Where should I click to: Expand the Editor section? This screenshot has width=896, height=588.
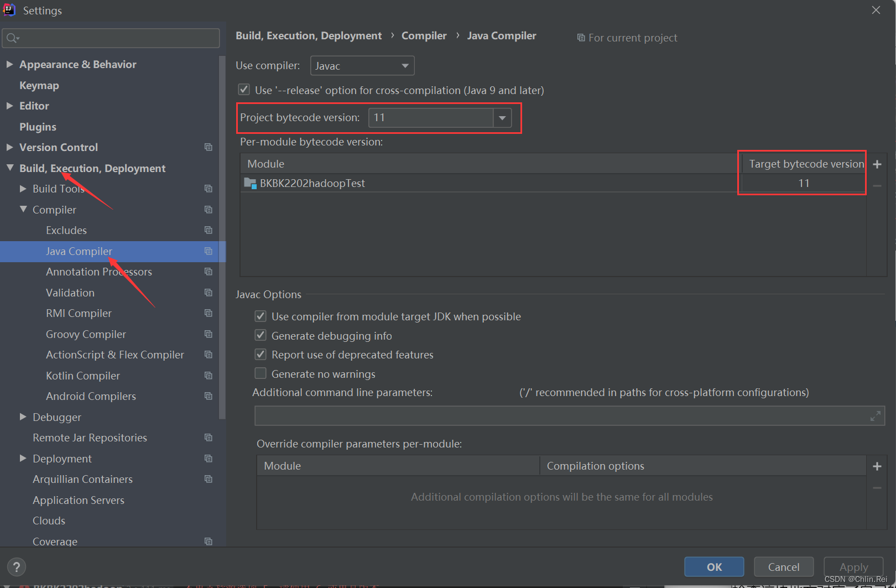(x=9, y=106)
